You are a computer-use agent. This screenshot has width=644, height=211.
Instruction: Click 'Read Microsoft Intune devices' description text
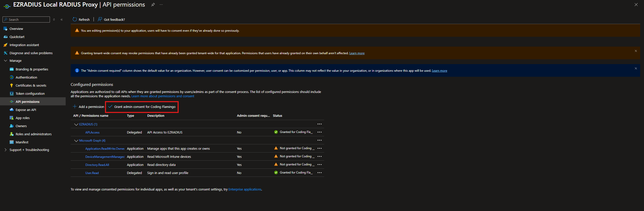[x=169, y=157]
